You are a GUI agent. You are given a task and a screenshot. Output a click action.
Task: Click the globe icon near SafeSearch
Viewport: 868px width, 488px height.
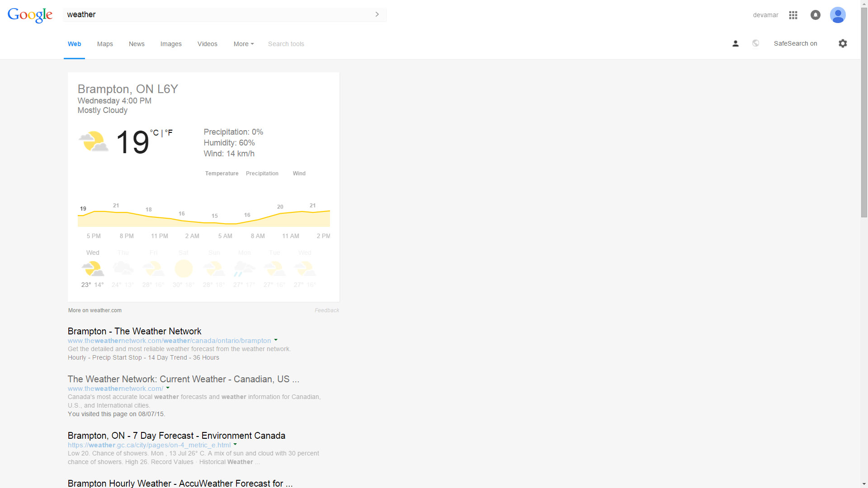click(755, 43)
